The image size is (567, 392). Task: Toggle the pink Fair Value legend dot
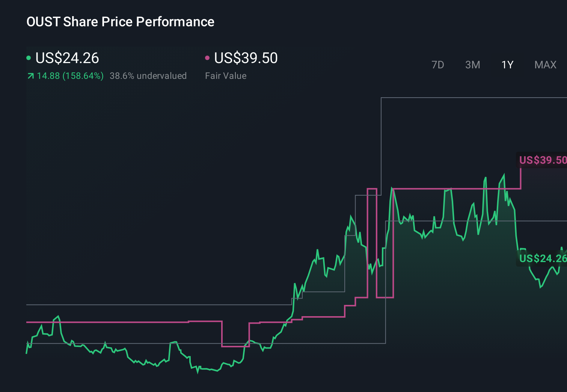click(x=207, y=57)
